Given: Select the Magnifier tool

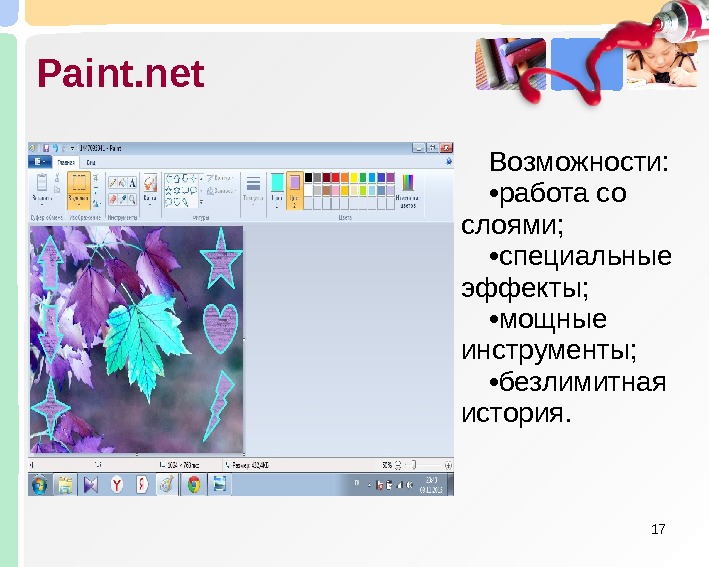Looking at the screenshot, I should 132,199.
